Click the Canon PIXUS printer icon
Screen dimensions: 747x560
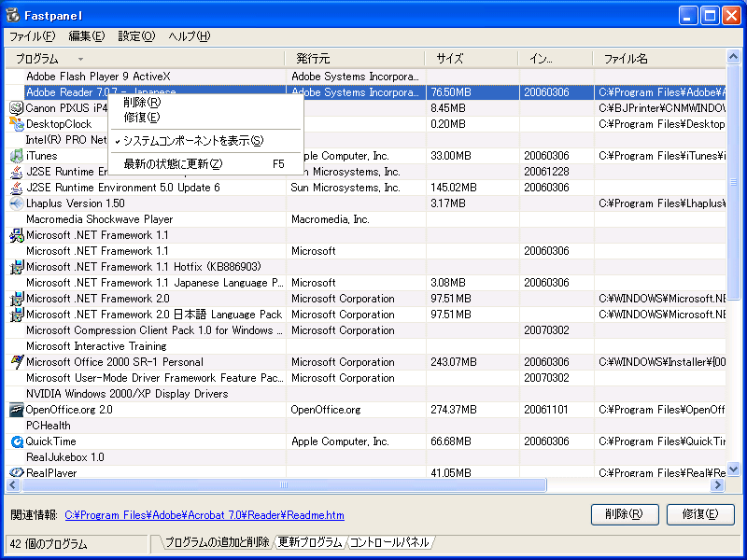[x=16, y=108]
